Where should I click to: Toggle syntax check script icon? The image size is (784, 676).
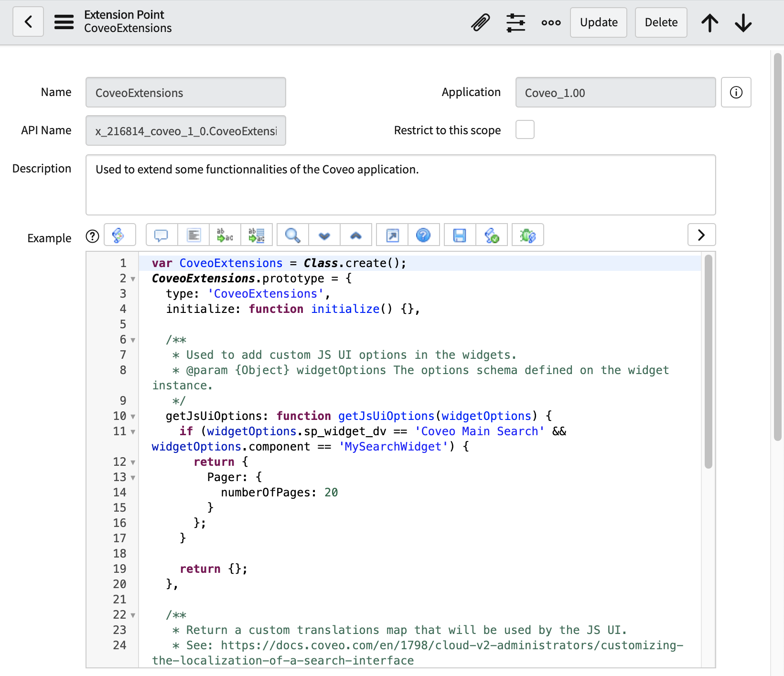coord(492,235)
